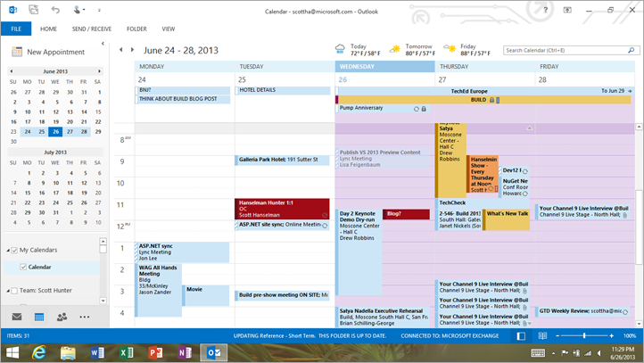Select the THINK ABOUT BUILD BLOG POST event
Image resolution: width=644 pixels, height=363 pixels.
click(182, 99)
